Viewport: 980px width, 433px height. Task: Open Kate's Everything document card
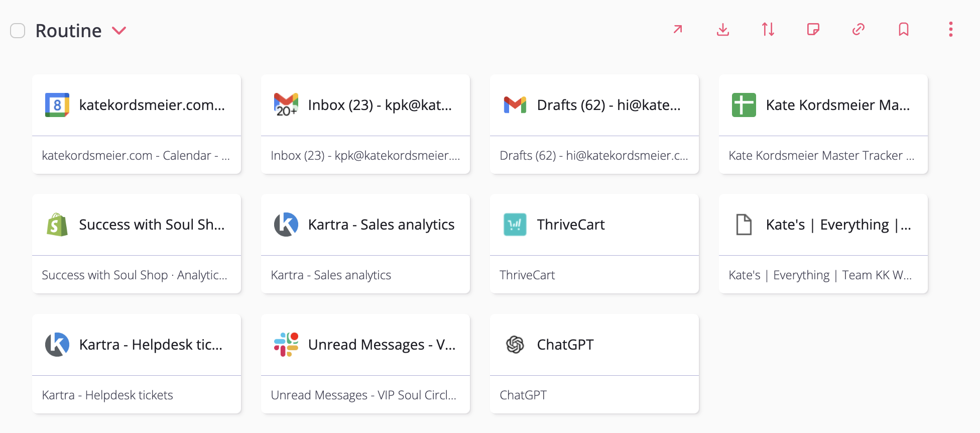coord(823,244)
